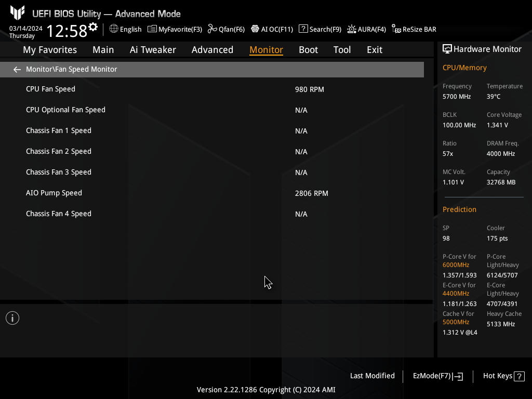Viewport: 532px width, 399px height.
Task: Open the My Favorites tab
Action: pyautogui.click(x=50, y=50)
